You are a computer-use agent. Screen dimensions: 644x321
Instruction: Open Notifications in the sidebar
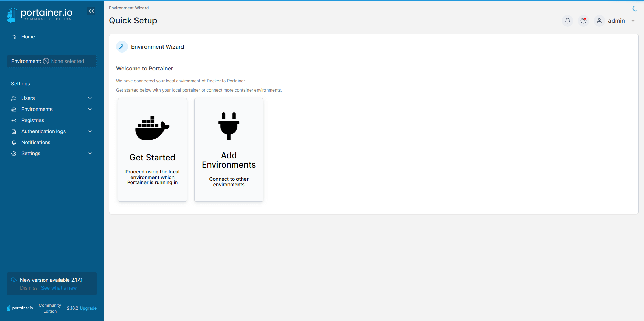tap(36, 142)
